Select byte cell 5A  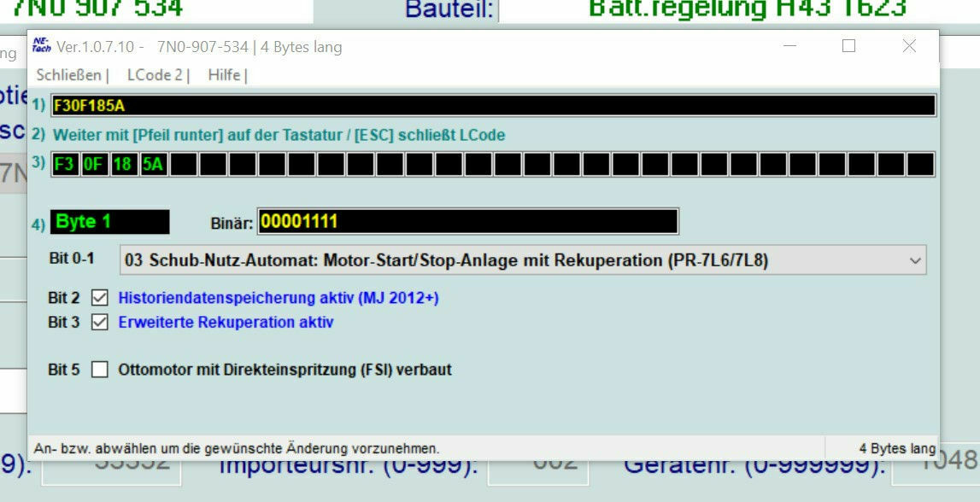point(154,164)
